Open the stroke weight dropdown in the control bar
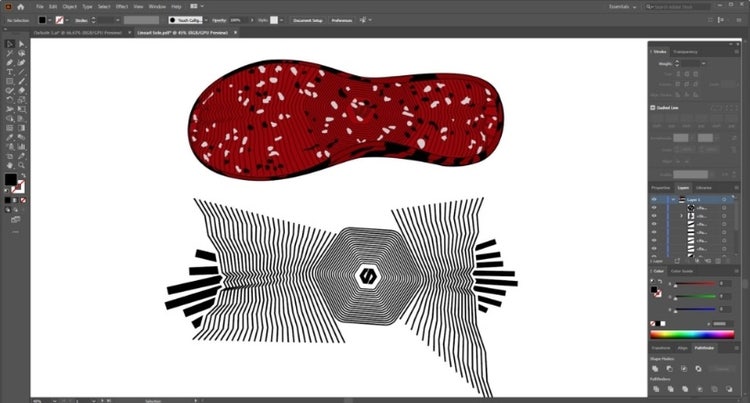Viewport: 750px width, 403px height. pos(118,20)
